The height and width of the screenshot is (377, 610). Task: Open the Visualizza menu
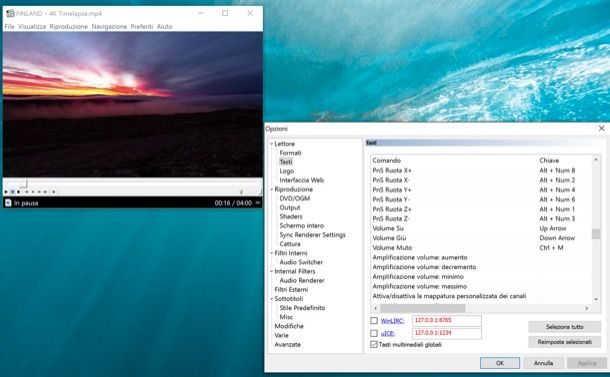point(32,26)
